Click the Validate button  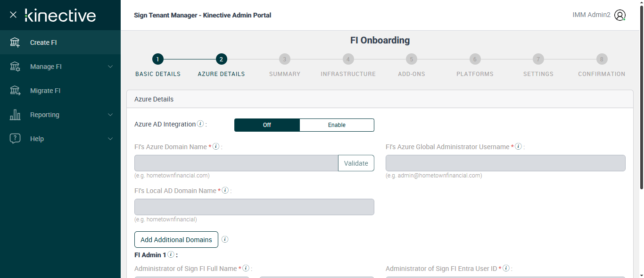pyautogui.click(x=356, y=163)
